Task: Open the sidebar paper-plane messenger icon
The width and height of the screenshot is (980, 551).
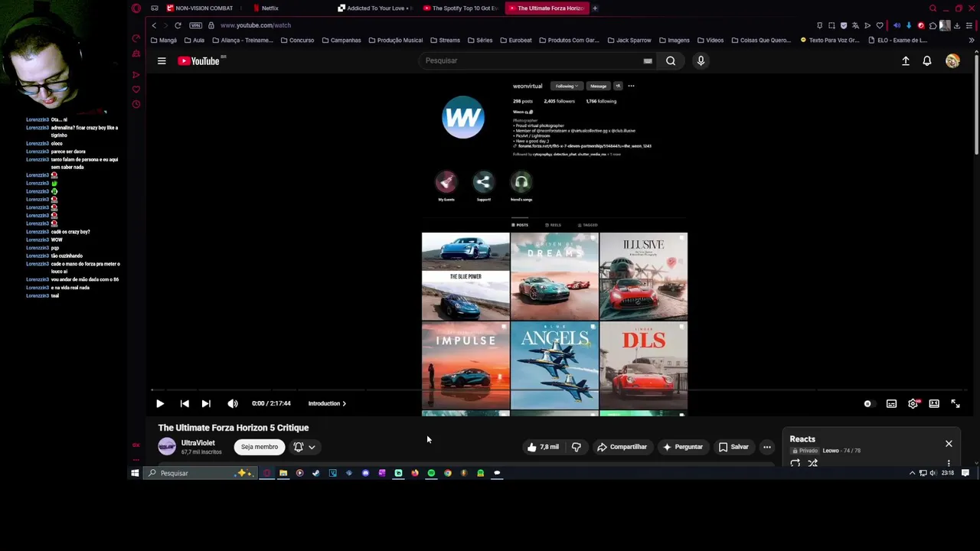Action: (136, 74)
